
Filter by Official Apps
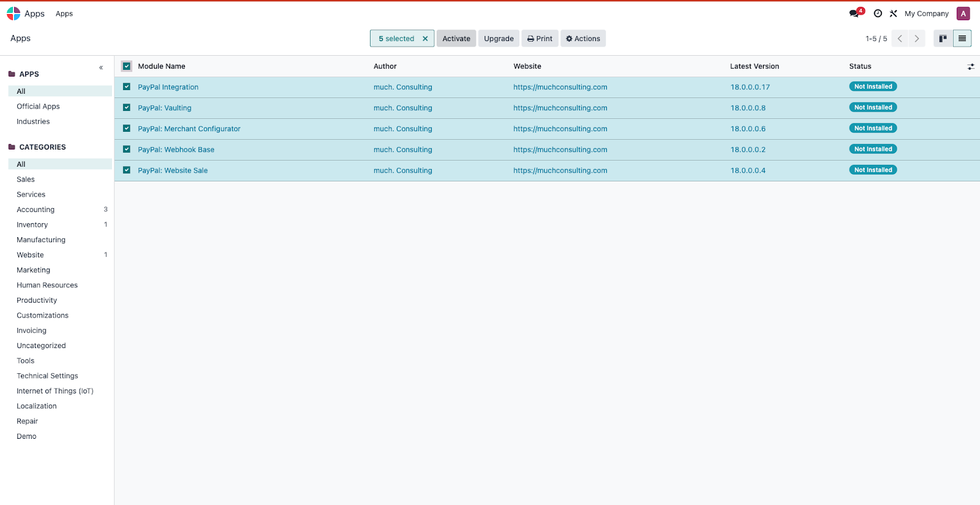point(60,107)
